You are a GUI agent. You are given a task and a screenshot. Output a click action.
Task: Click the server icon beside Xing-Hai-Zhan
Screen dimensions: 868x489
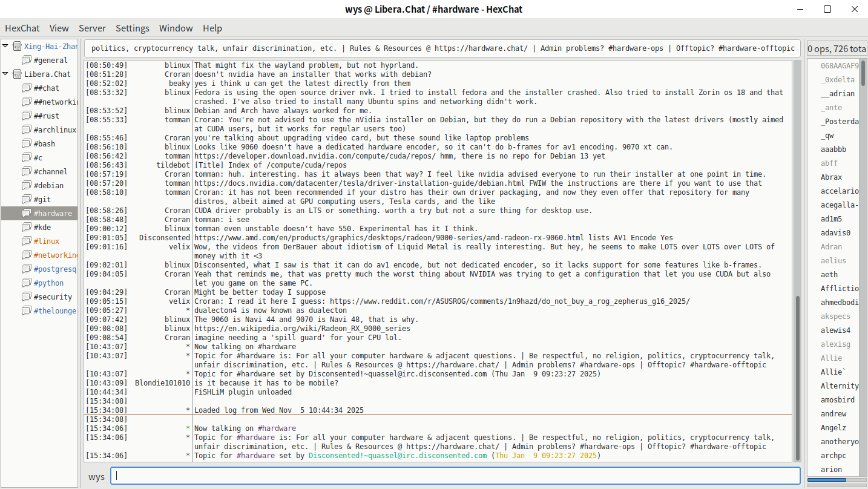17,46
